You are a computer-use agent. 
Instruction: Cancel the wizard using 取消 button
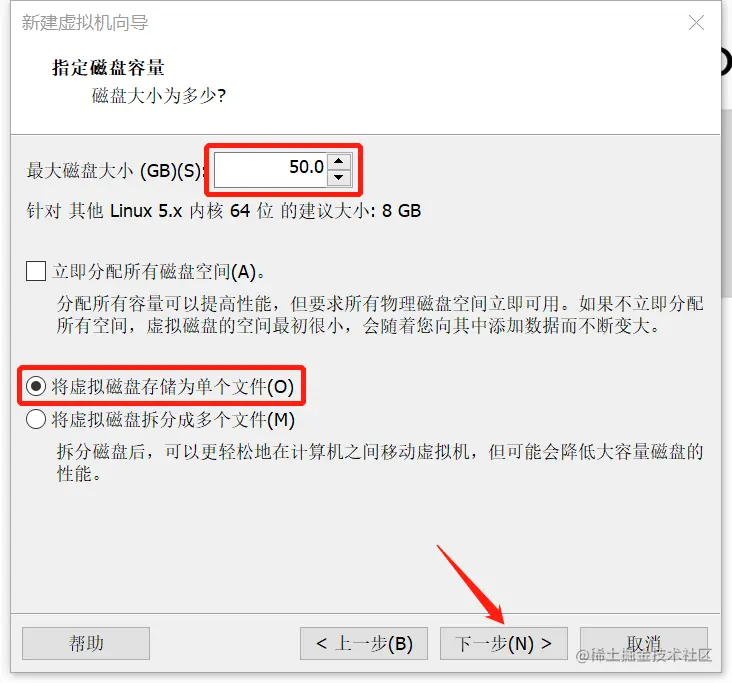(x=644, y=643)
